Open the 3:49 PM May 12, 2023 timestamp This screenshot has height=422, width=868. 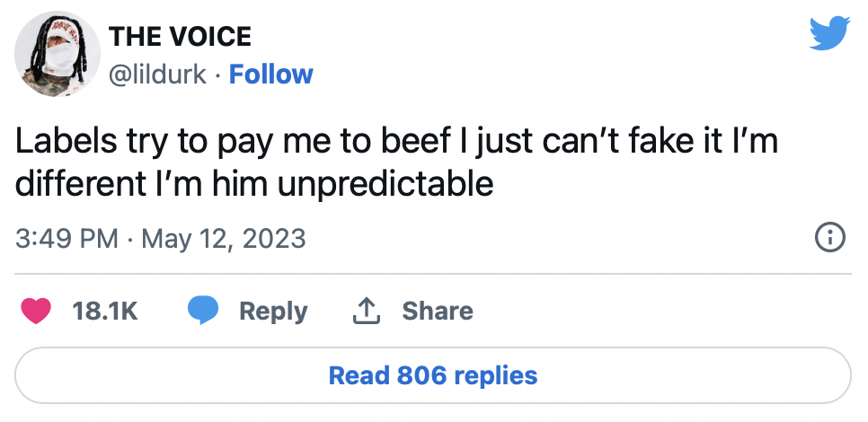pos(161,239)
